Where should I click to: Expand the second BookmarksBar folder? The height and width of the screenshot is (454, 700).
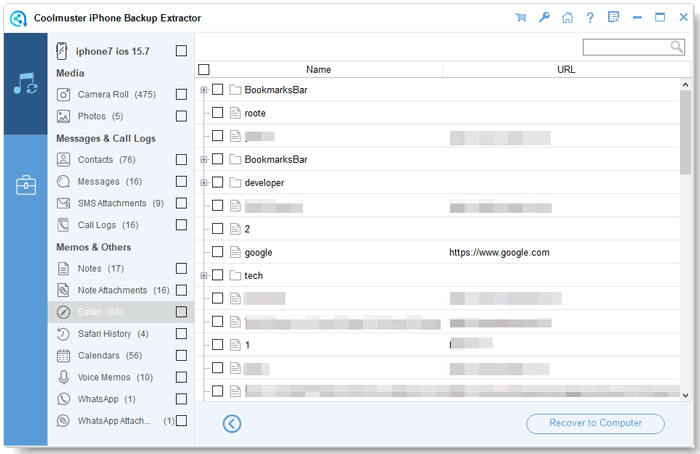[204, 159]
